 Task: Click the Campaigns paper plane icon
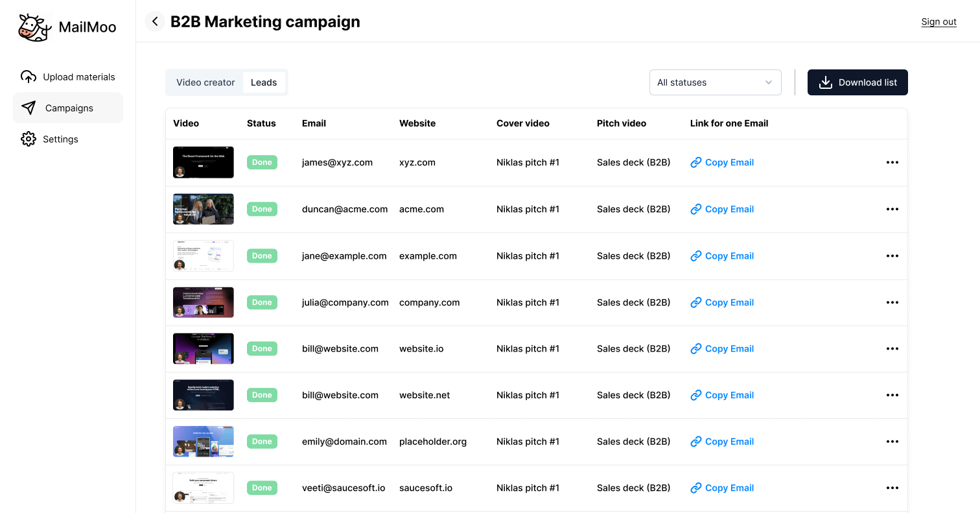[29, 108]
